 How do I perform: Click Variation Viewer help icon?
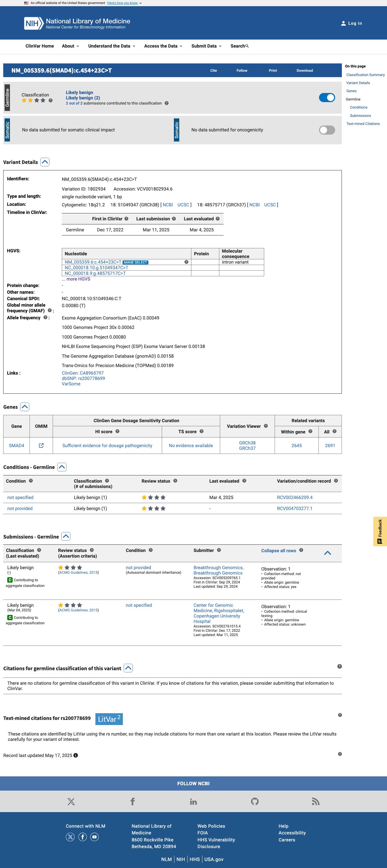click(x=266, y=426)
